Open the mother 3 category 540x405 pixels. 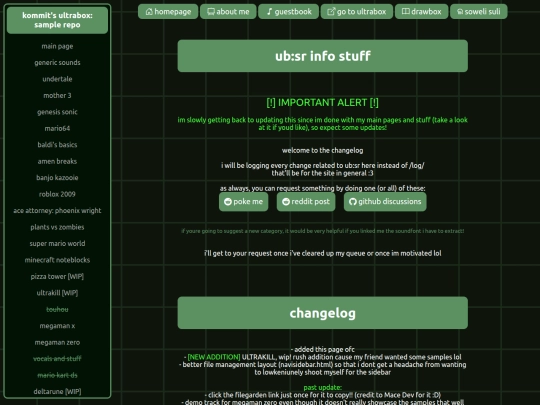[x=57, y=95]
